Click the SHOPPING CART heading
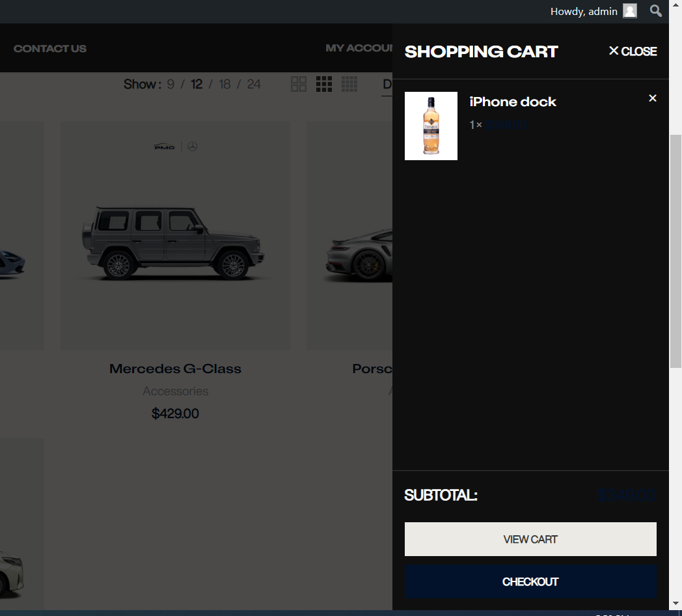 tap(481, 51)
